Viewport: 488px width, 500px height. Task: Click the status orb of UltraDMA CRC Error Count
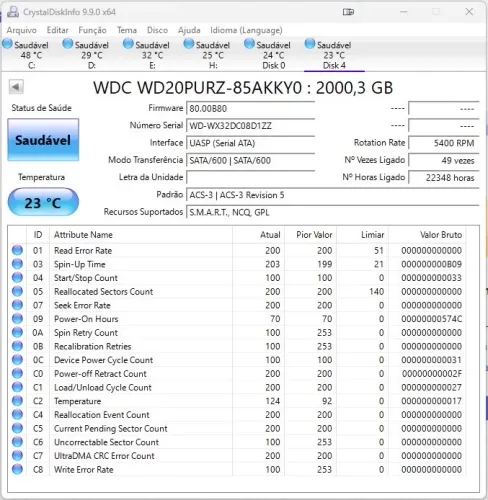(17, 456)
